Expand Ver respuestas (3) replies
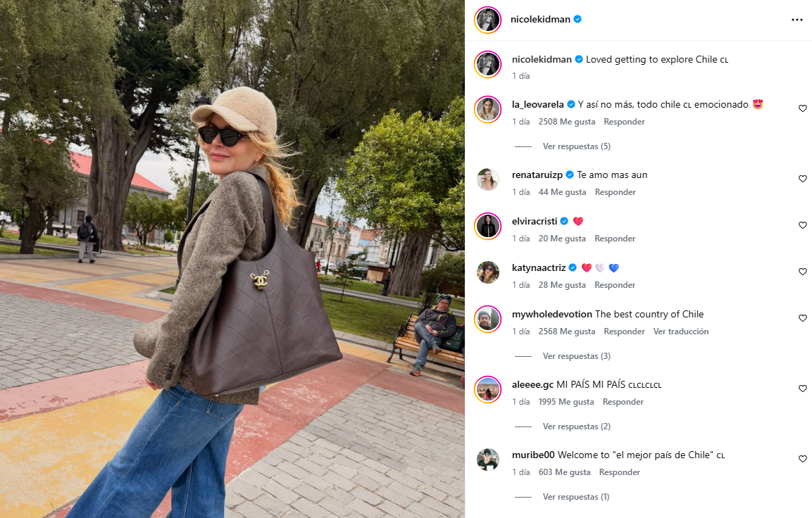 [576, 356]
